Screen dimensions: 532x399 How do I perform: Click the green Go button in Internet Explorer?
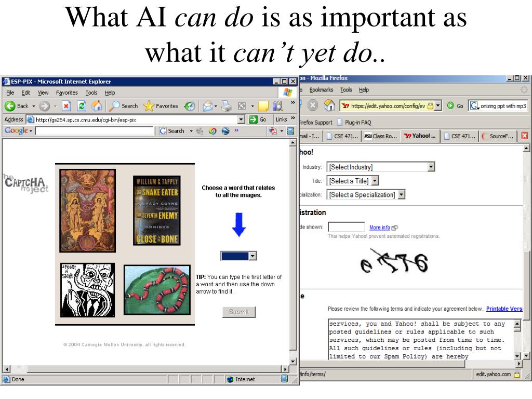tap(258, 119)
